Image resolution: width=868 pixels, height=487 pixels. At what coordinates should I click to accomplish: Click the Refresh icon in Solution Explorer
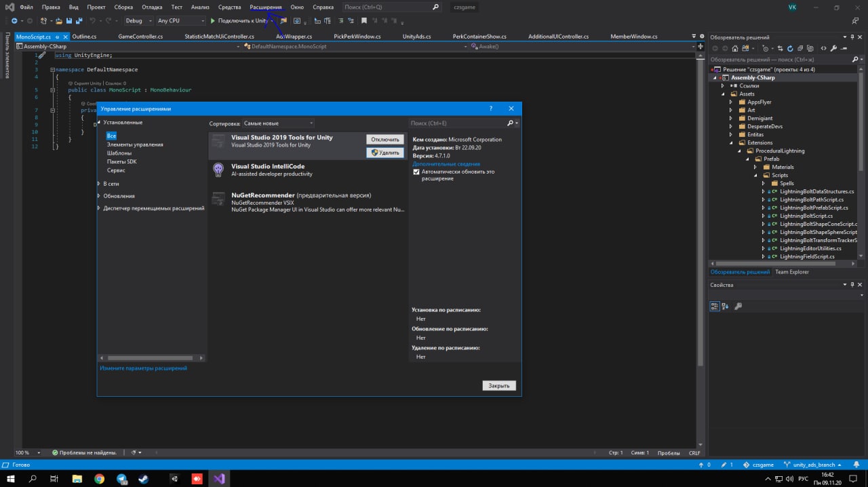coord(790,49)
